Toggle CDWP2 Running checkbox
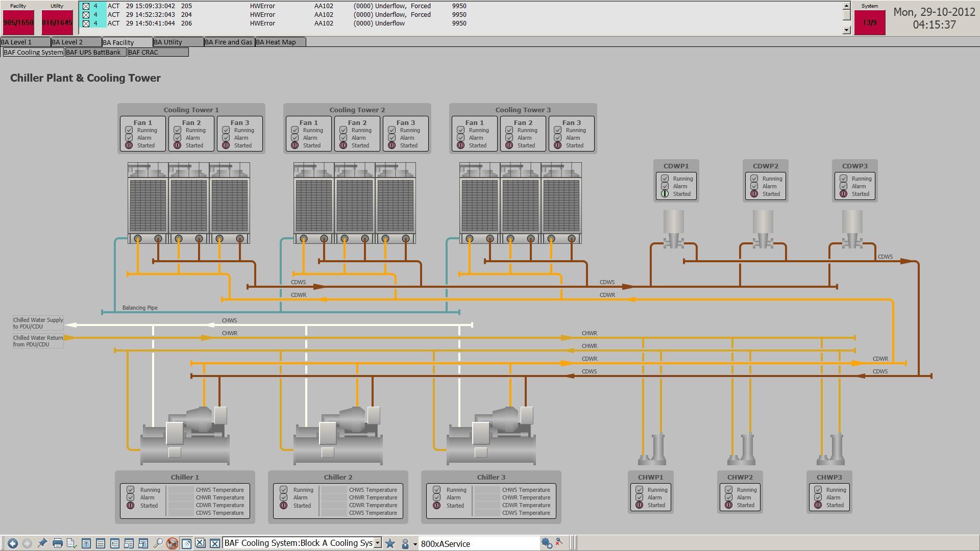Screen dimensions: 980x551 click(x=754, y=179)
